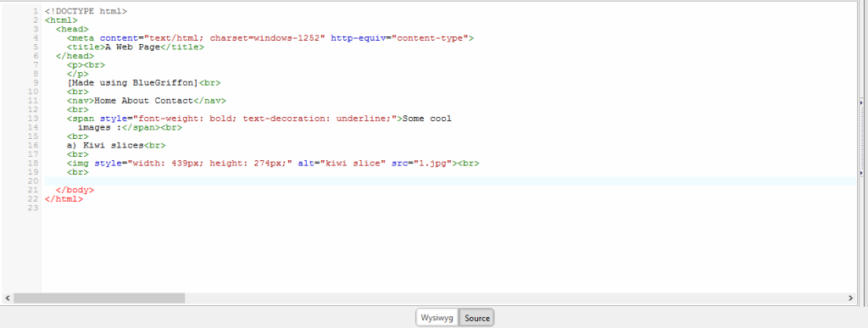Click the upper arrow on the side splitter

click(x=861, y=103)
